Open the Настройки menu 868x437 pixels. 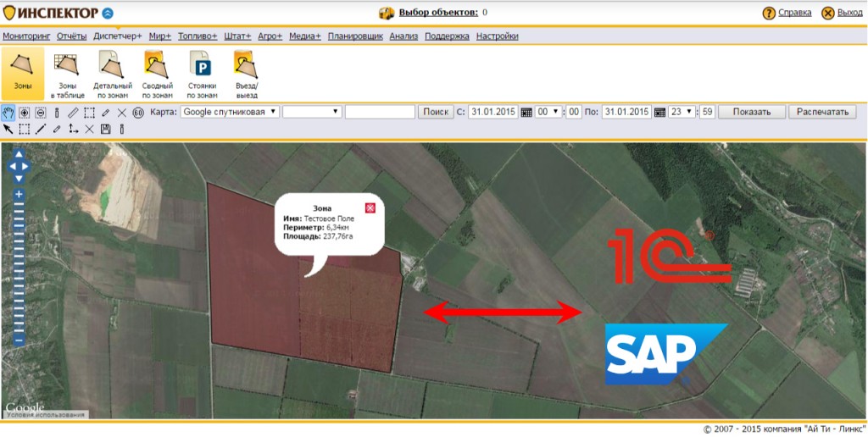point(497,36)
